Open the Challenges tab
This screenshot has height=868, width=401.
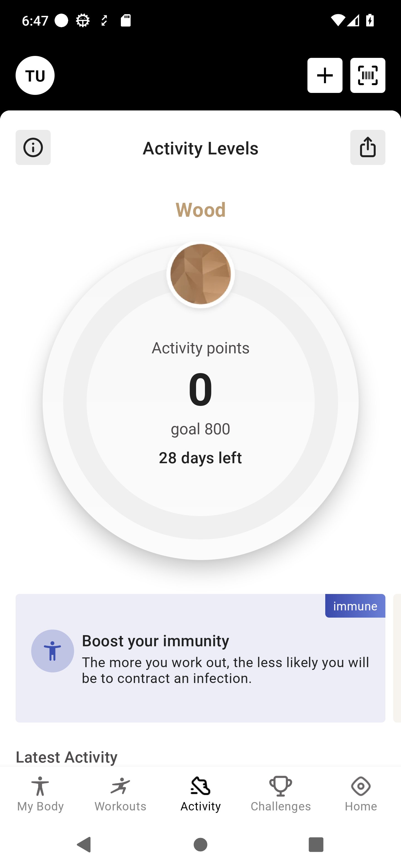(281, 794)
